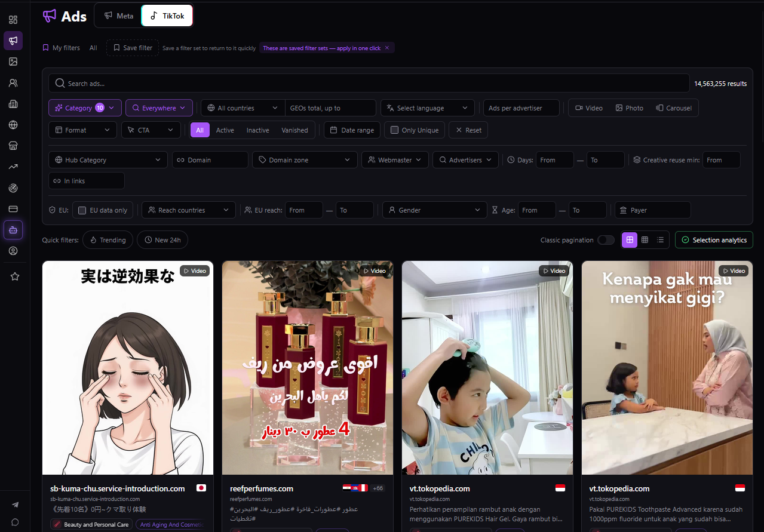764x532 pixels.
Task: Click the In links input field
Action: (x=87, y=181)
